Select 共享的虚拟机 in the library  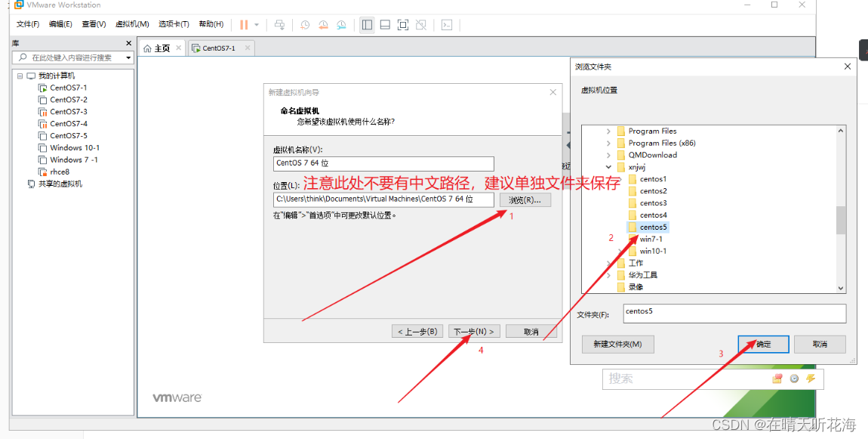coord(55,184)
